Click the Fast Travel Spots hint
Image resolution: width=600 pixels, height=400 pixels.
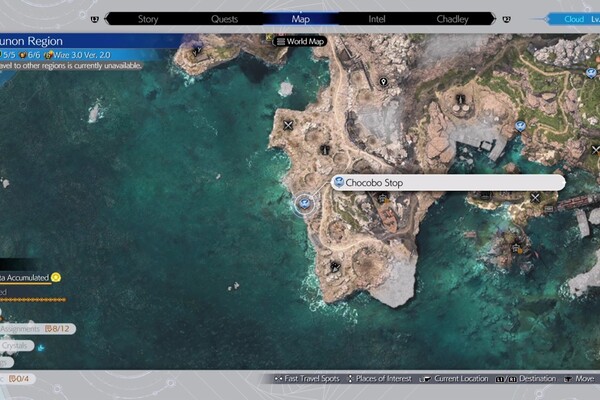(307, 379)
